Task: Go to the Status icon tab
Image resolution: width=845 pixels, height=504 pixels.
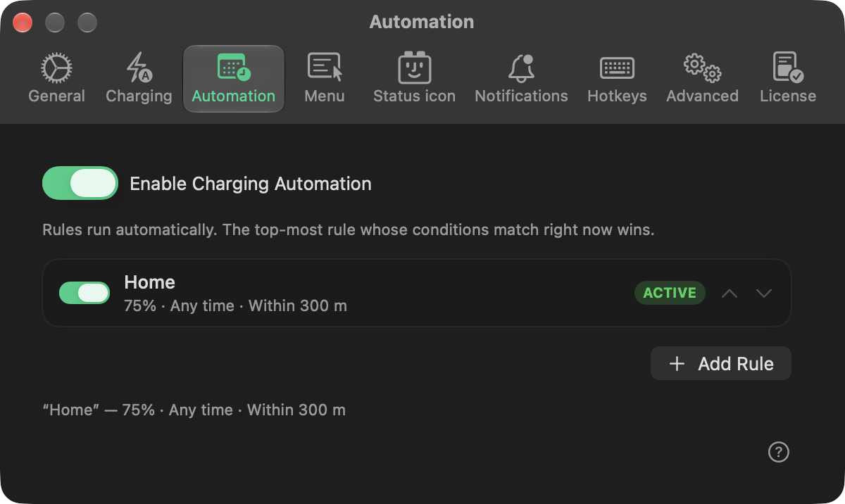Action: click(x=414, y=79)
